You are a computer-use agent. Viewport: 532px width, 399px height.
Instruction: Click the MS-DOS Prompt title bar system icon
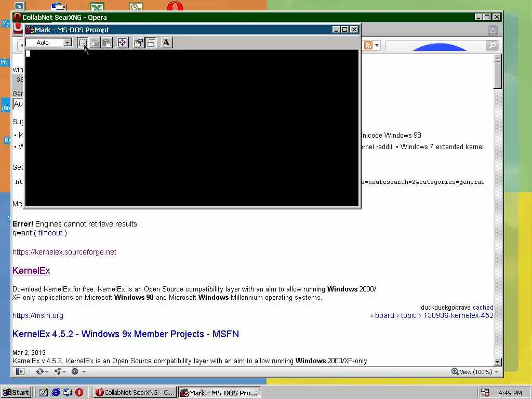click(x=30, y=30)
